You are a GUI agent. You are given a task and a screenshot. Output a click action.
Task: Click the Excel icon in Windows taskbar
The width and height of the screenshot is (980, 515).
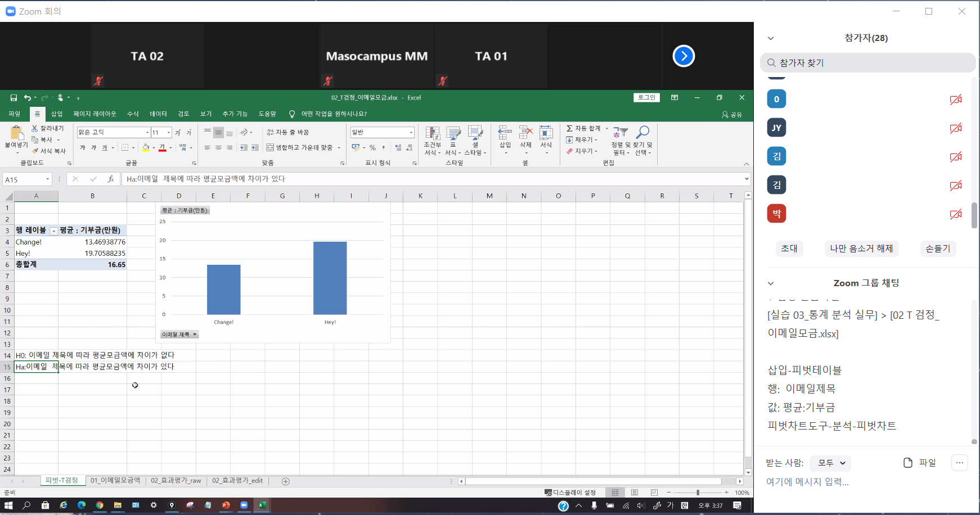[262, 505]
